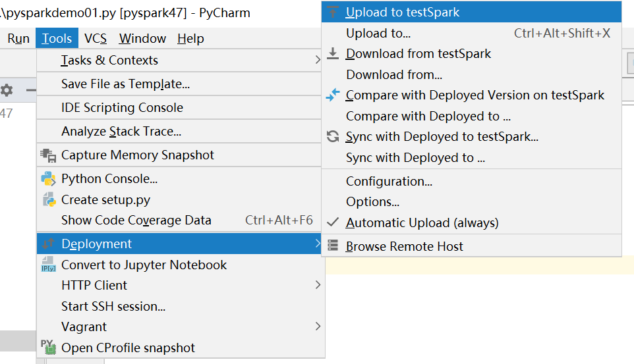Select Sync with Deployed to testSpark...

coord(471,136)
